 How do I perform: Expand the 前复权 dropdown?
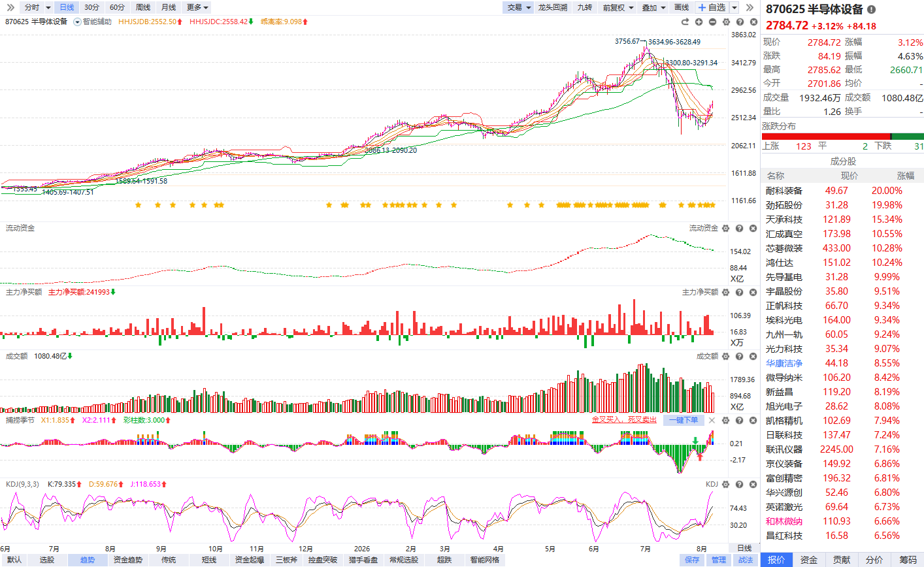(618, 7)
